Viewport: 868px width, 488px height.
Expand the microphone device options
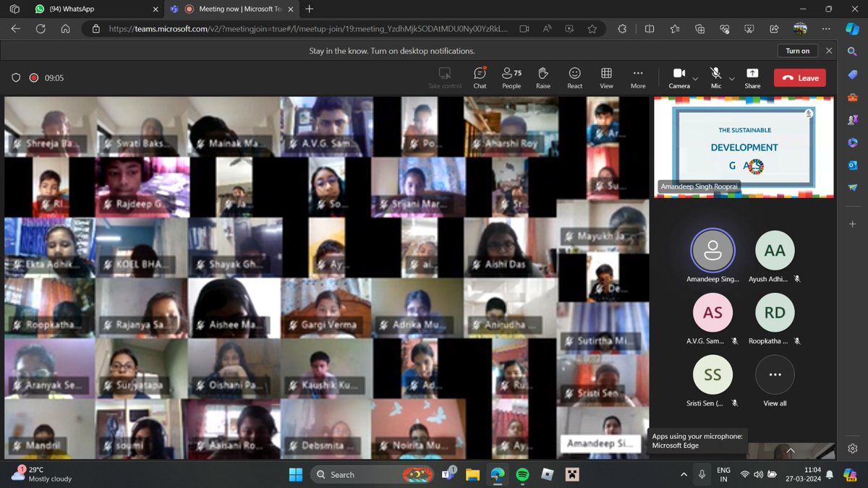click(x=731, y=80)
